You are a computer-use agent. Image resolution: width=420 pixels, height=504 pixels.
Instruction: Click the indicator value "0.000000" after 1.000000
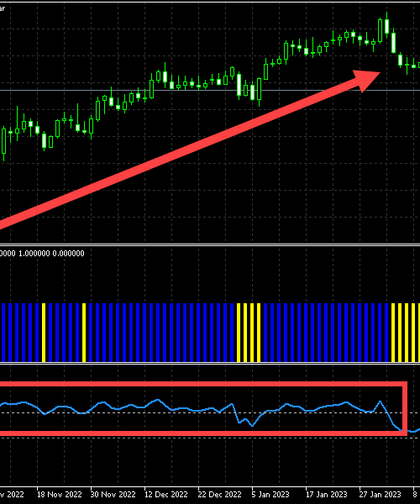[68, 254]
